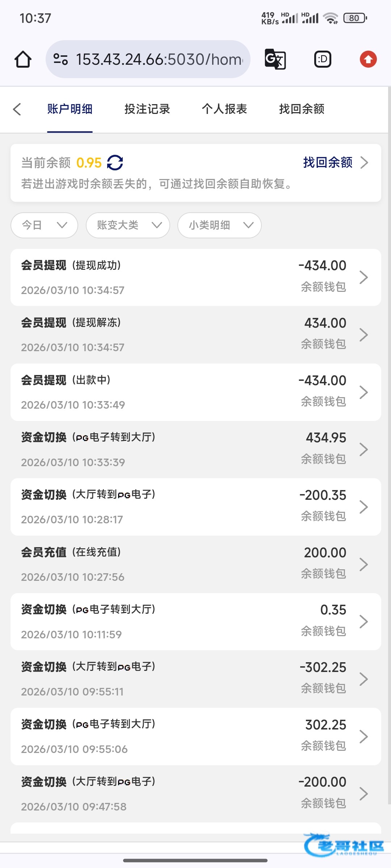
Task: Expand the 小类明细 subcategory dropdown
Action: 219,225
